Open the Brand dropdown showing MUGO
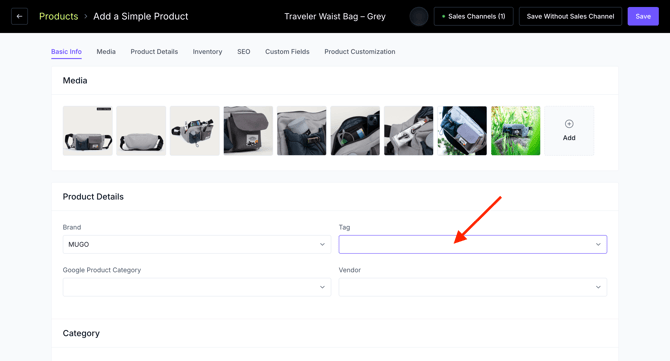 [197, 244]
